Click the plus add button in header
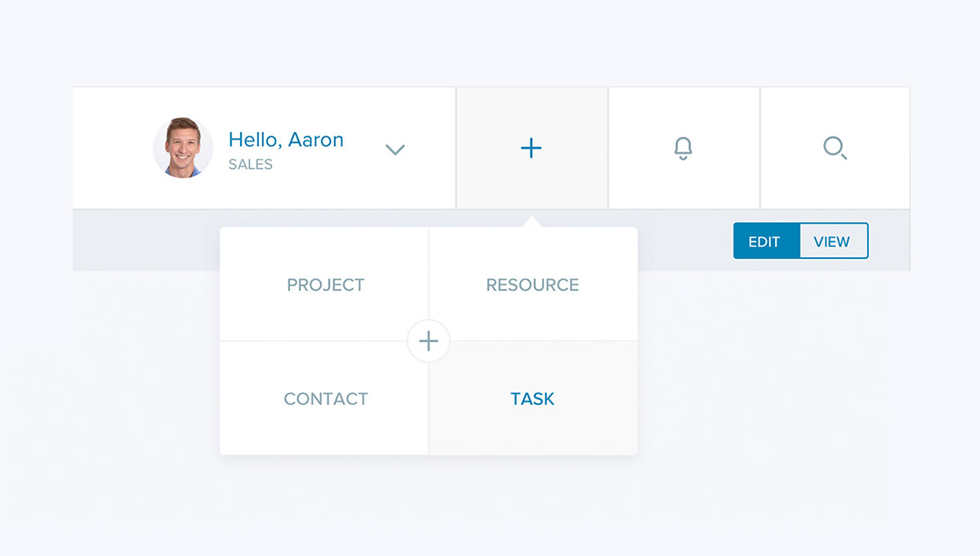The image size is (980, 556). [x=531, y=148]
